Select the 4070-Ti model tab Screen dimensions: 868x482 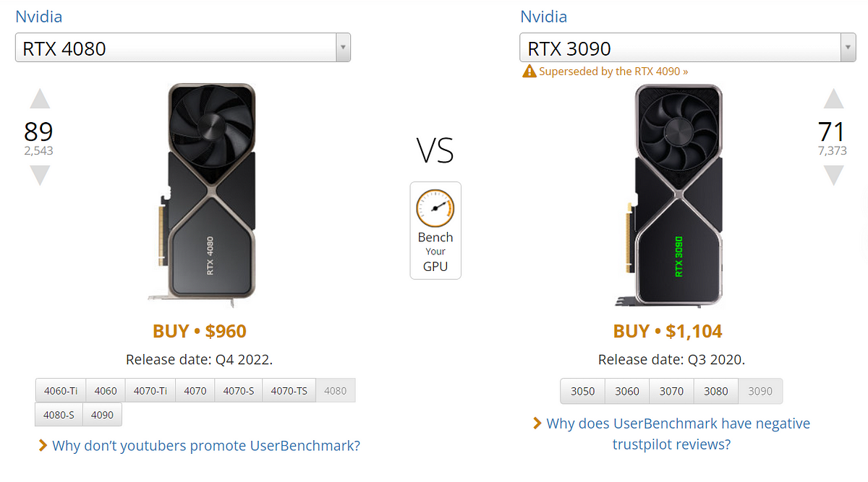(x=150, y=391)
